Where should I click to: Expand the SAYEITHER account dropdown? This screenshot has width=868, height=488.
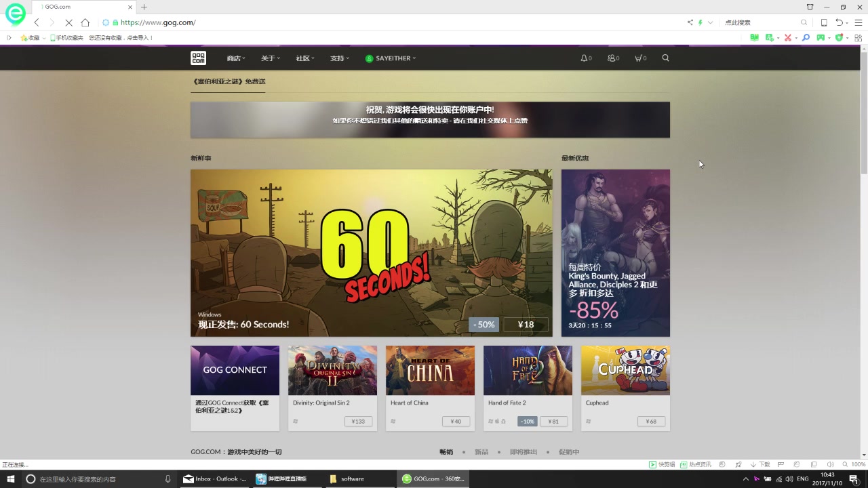[391, 58]
